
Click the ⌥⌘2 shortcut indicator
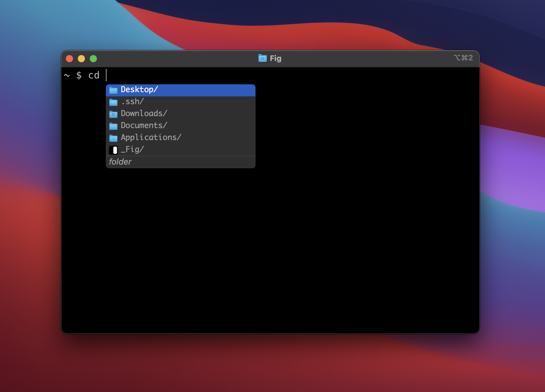(x=463, y=58)
